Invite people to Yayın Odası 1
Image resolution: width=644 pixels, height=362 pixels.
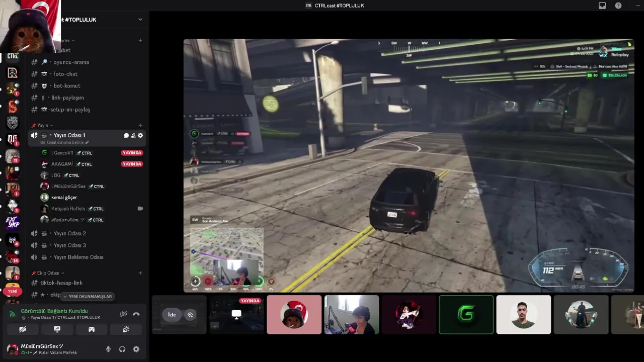[x=133, y=135]
